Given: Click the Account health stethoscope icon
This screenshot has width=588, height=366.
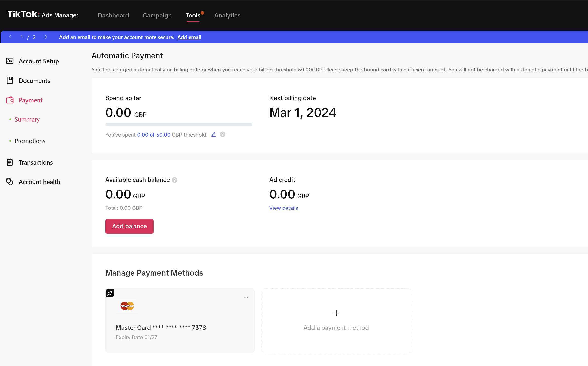Looking at the screenshot, I should pos(10,182).
